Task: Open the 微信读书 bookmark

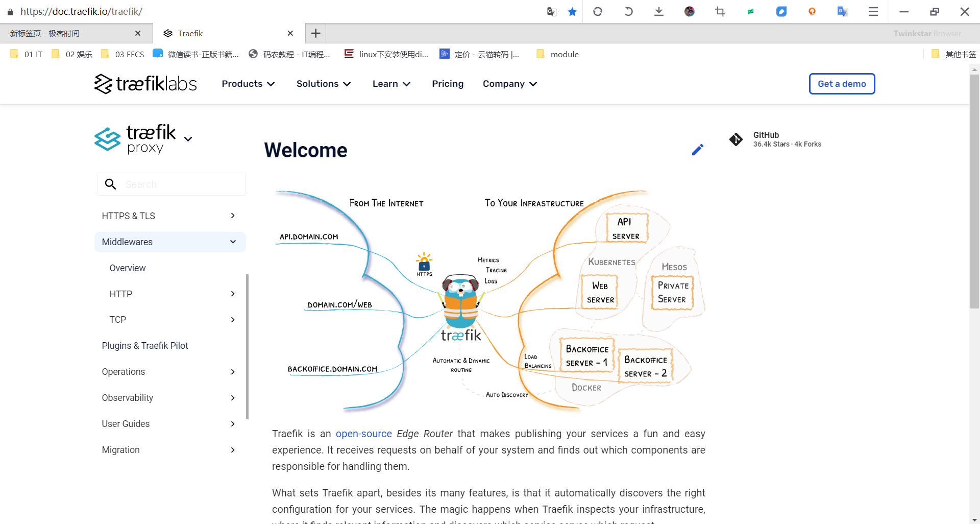Action: pos(196,54)
